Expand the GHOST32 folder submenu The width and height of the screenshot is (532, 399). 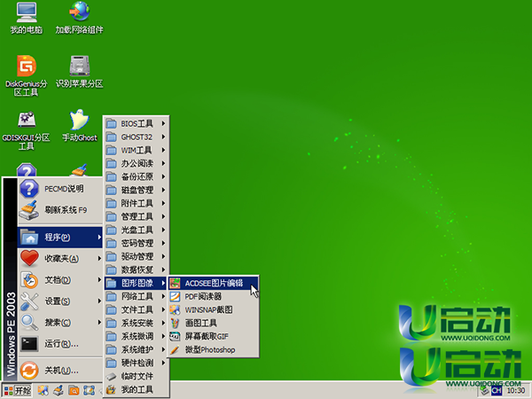(136, 137)
